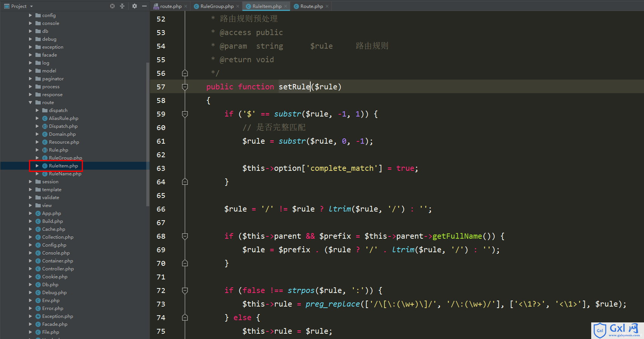Toggle the doc comment fold on line 56
This screenshot has height=339, width=644.
185,73
